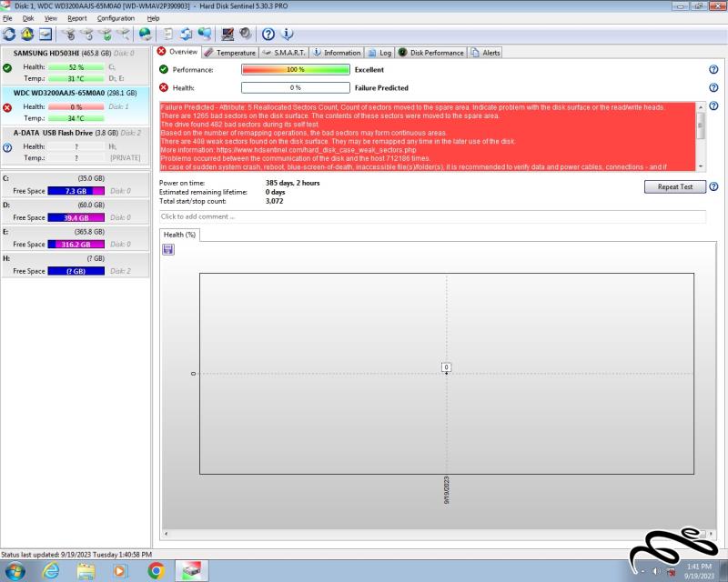Click the yellow warning alert toolbar icon
728x582 pixels.
click(x=27, y=34)
